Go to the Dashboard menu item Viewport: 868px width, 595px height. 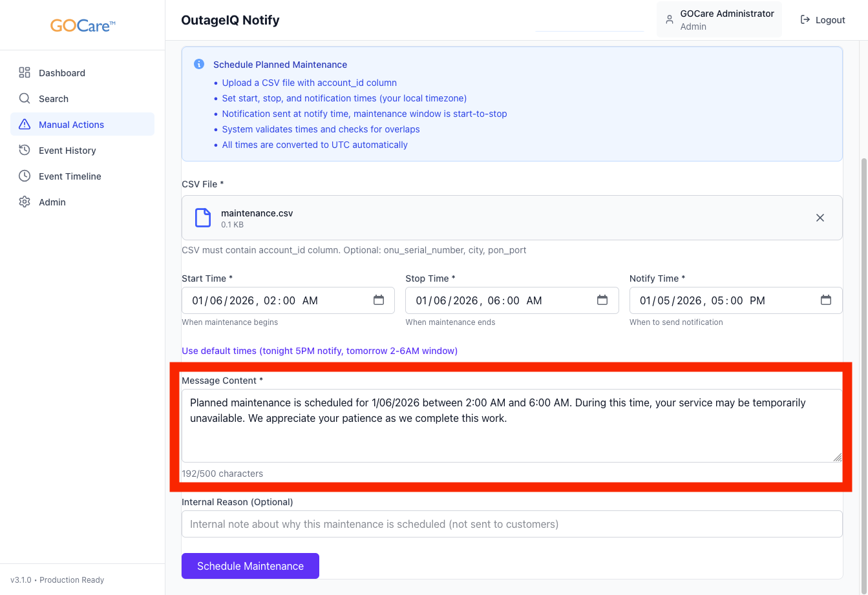pyautogui.click(x=62, y=73)
